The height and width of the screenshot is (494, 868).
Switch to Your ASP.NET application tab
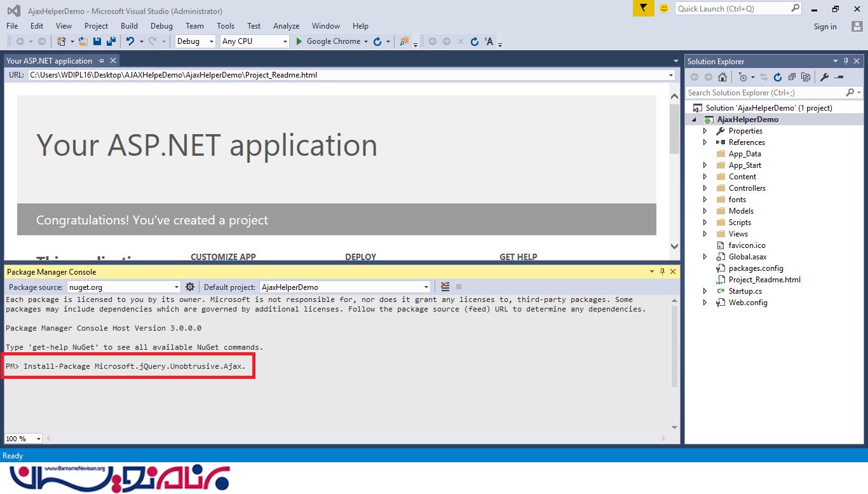49,61
